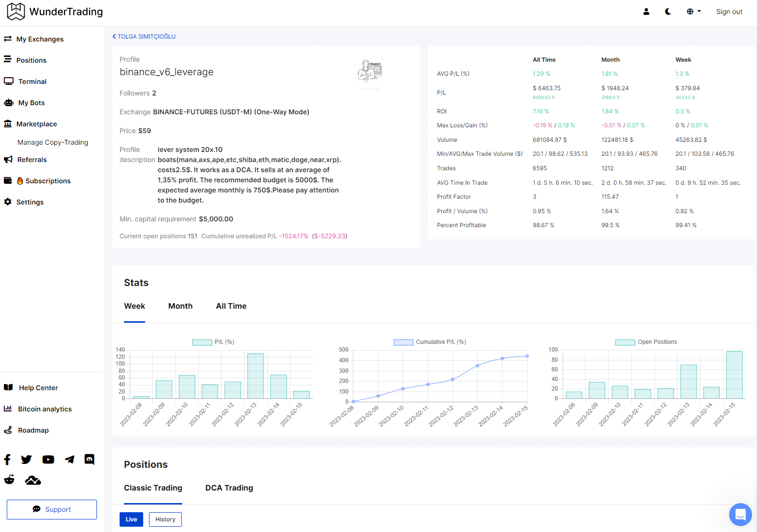Click the 2023-02-13 P/L bar
The image size is (757, 532).
(x=256, y=376)
